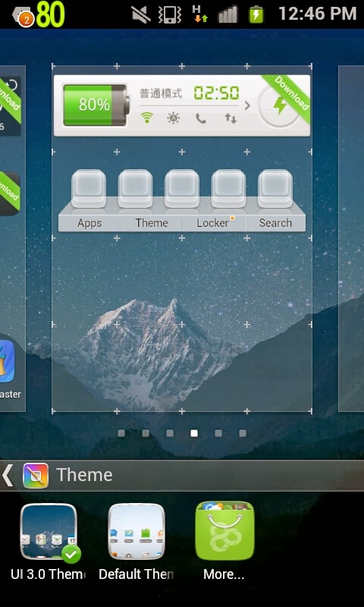364x607 pixels.
Task: Tap the vibrate mode status icon
Action: click(170, 14)
